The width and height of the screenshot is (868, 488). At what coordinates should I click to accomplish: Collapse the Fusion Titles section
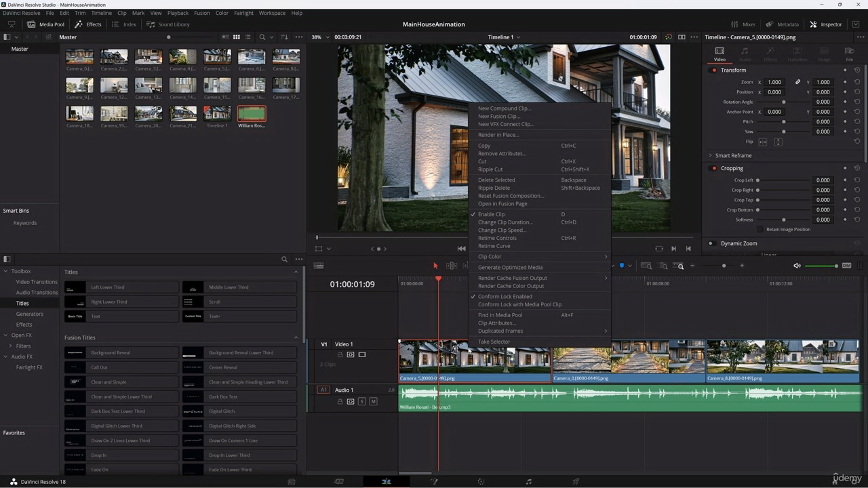[296, 338]
